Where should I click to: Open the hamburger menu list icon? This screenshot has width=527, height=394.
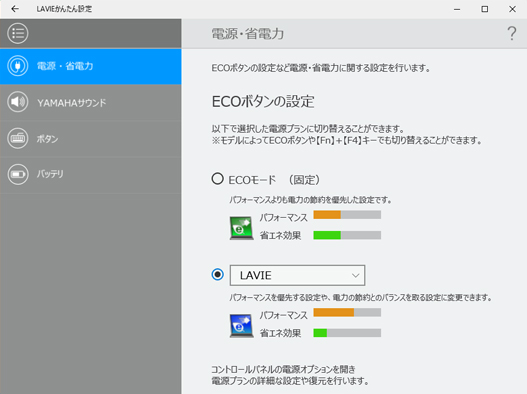pos(18,33)
